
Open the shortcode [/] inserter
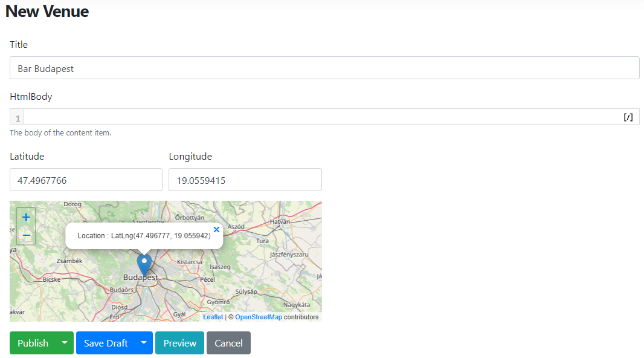pos(628,117)
